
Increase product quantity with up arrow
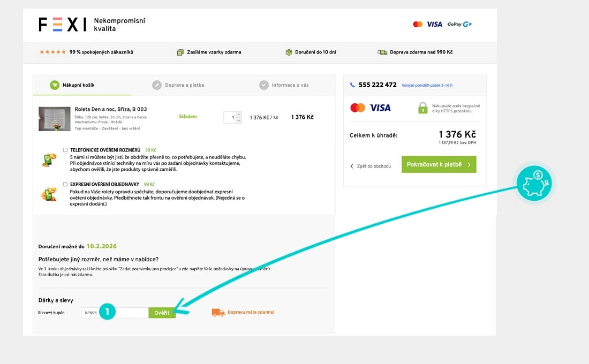(238, 115)
